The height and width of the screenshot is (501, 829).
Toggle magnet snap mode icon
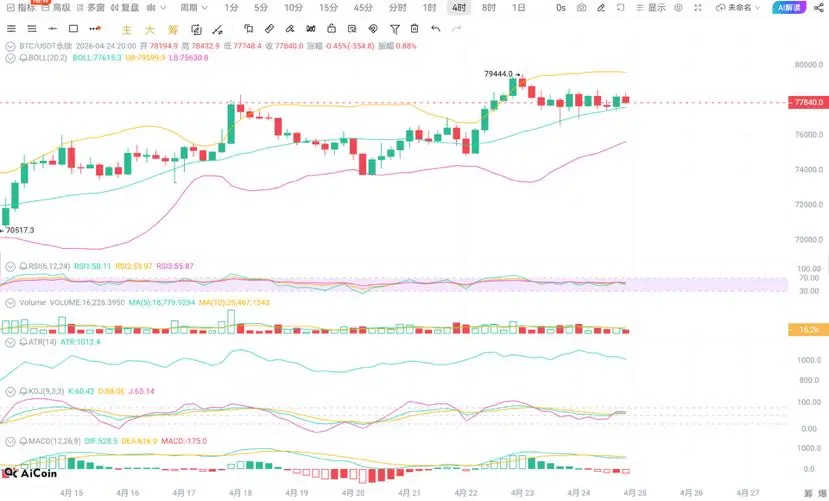(x=311, y=29)
